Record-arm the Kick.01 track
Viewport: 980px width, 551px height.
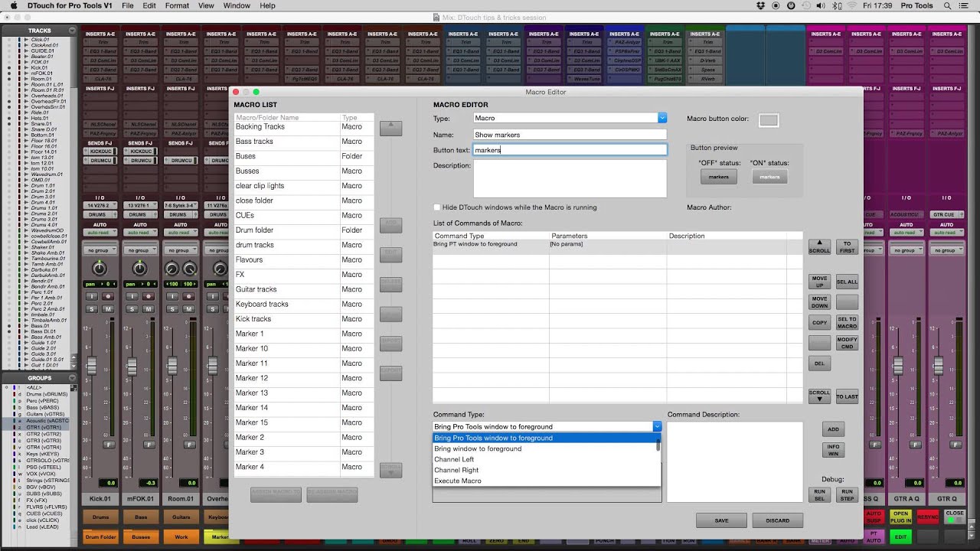(x=108, y=296)
